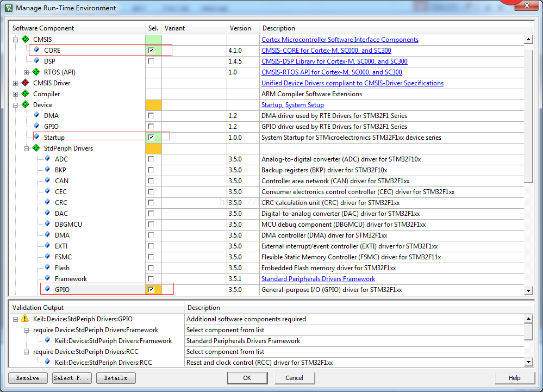Click the Keil window title bar icon
This screenshot has width=543, height=392.
(x=8, y=8)
